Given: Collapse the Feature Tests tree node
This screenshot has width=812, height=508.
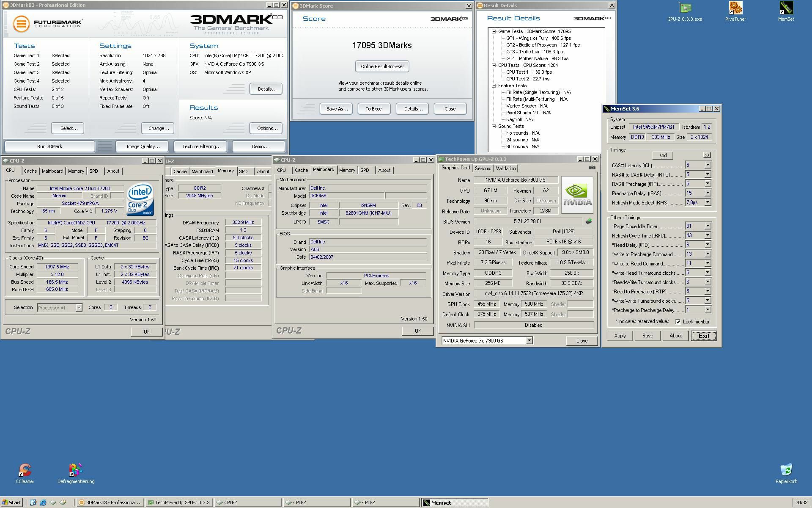Looking at the screenshot, I should point(494,86).
